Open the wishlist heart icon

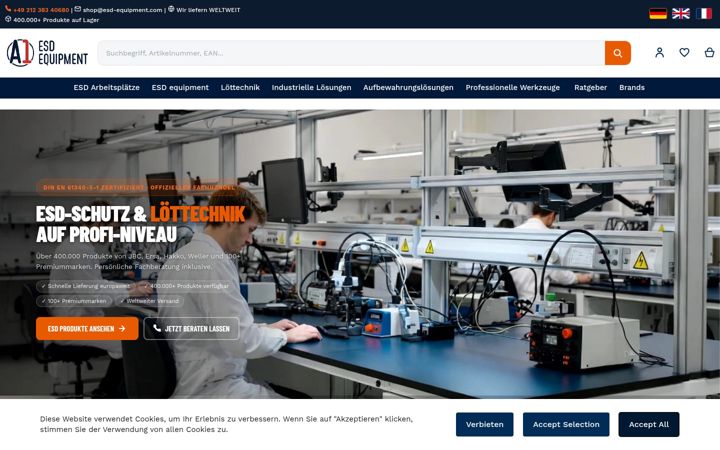click(x=684, y=52)
